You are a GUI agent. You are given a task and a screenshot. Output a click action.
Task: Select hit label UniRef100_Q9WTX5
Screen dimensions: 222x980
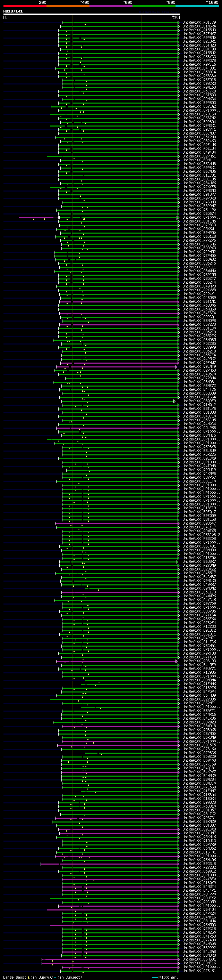[199, 531]
